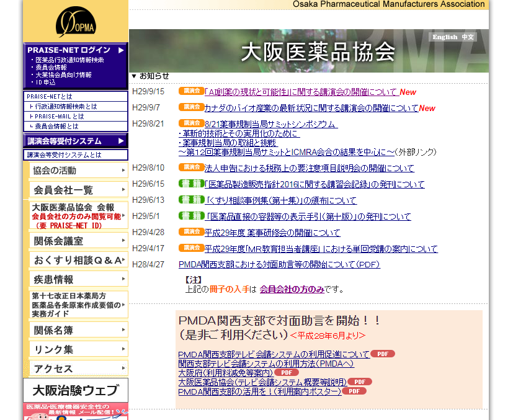This screenshot has width=513, height=420.
Task: Click 講演会 badge on H29/8/10 row
Action: (x=192, y=167)
